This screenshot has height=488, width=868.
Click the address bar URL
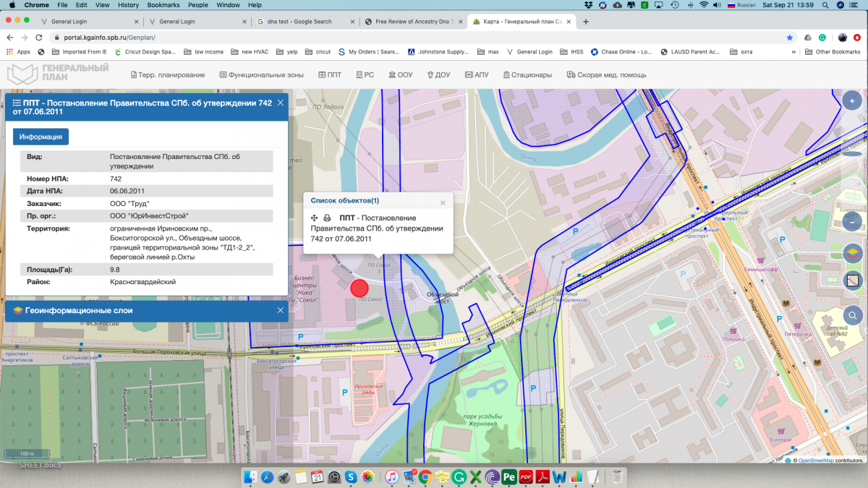pyautogui.click(x=109, y=38)
